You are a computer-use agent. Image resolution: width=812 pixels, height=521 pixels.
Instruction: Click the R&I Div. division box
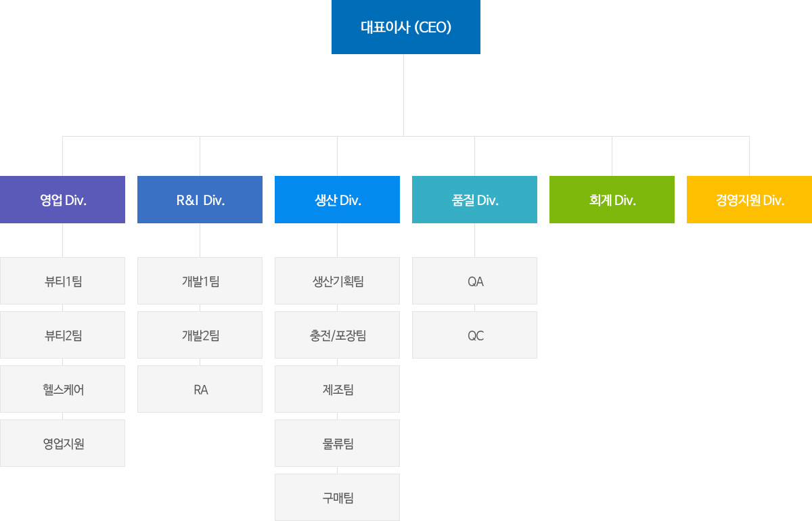click(200, 200)
